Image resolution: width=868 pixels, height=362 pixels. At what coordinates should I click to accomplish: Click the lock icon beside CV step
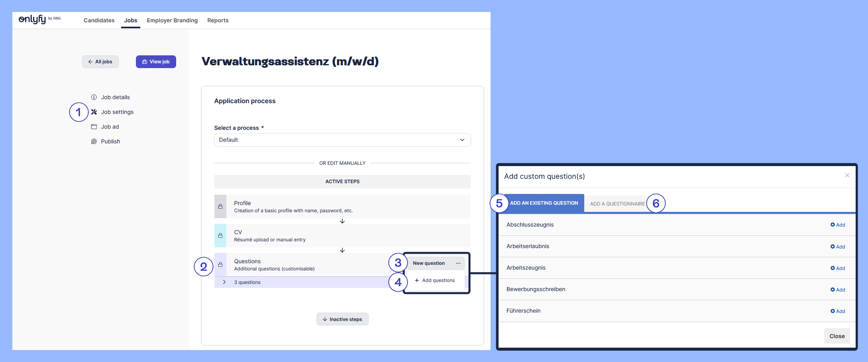pos(220,235)
